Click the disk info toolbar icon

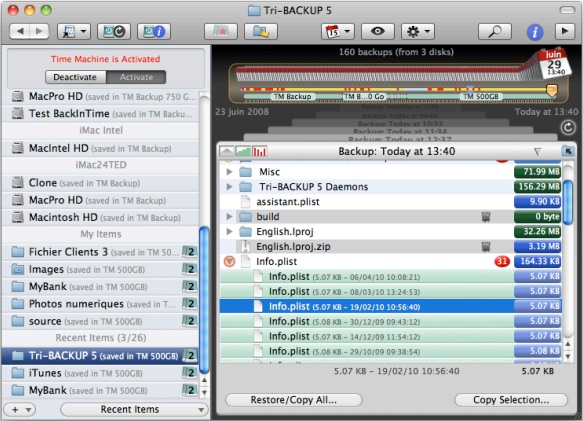point(154,32)
